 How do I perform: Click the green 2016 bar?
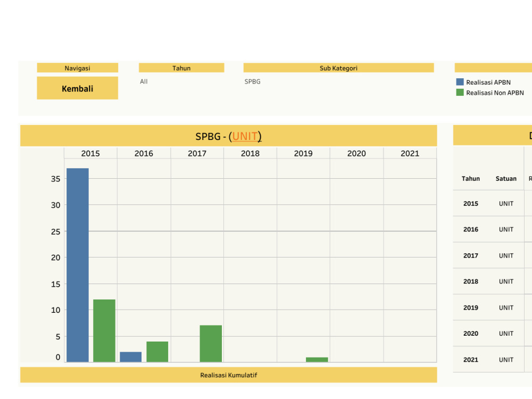pyautogui.click(x=157, y=348)
